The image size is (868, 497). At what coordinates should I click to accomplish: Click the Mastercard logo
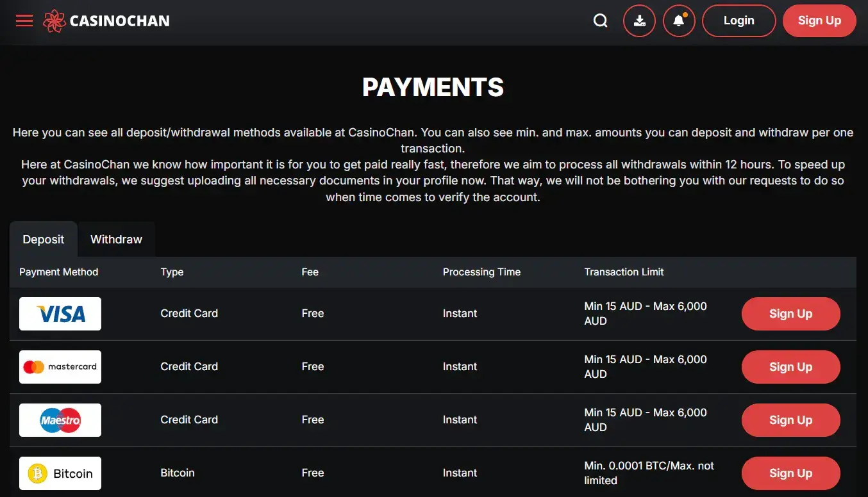[x=60, y=367]
